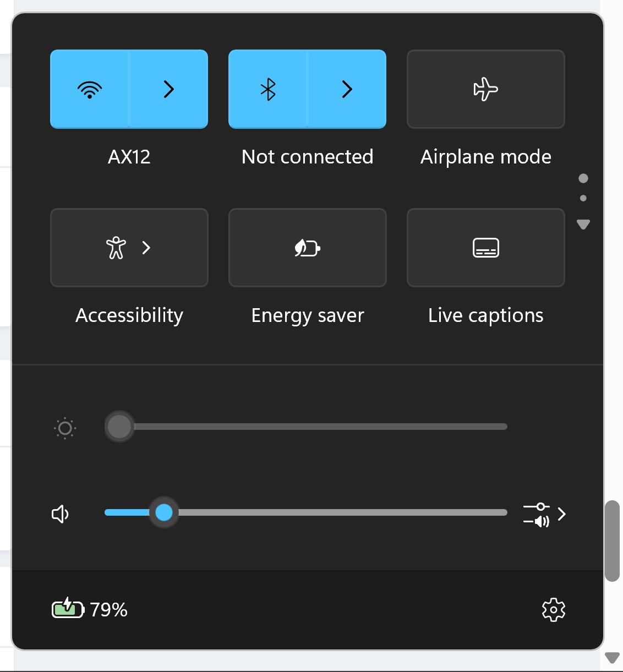Click the volume slider thumb
623x672 pixels.
(x=164, y=512)
